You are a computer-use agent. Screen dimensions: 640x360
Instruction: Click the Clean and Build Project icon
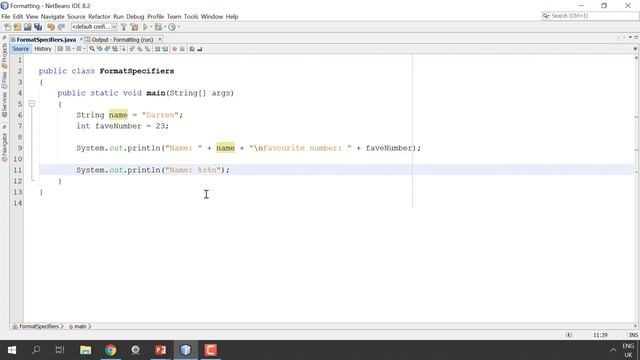[x=134, y=27]
